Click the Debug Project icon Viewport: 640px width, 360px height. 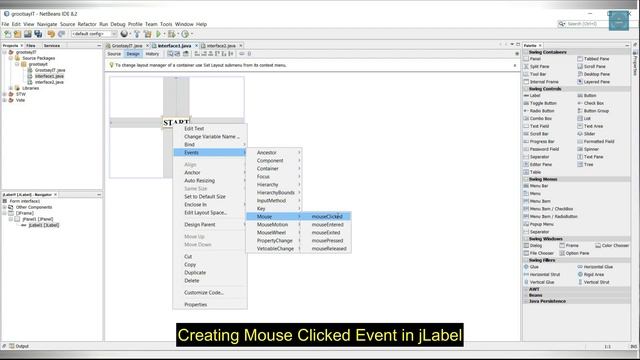pos(172,34)
